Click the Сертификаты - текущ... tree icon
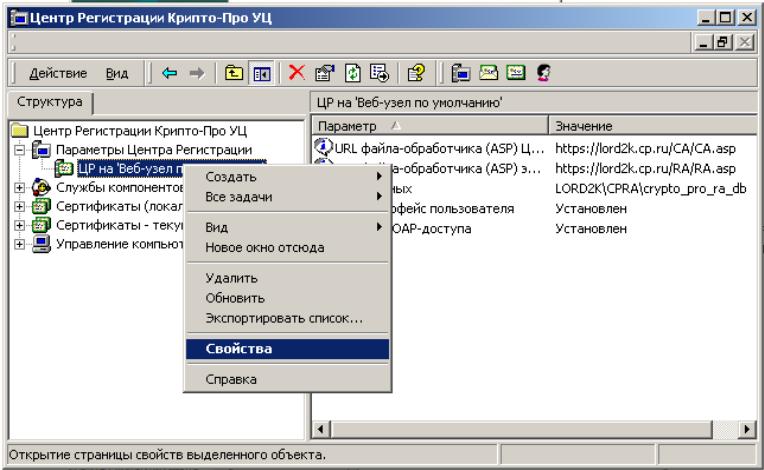Image resolution: width=764 pixels, height=470 pixels. 41,225
